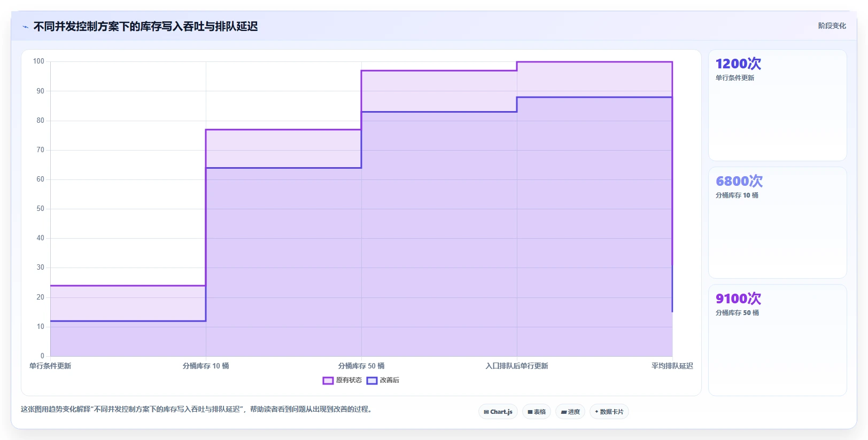The width and height of the screenshot is (868, 440).
Task: Click the 9100次 value text
Action: [x=738, y=298]
